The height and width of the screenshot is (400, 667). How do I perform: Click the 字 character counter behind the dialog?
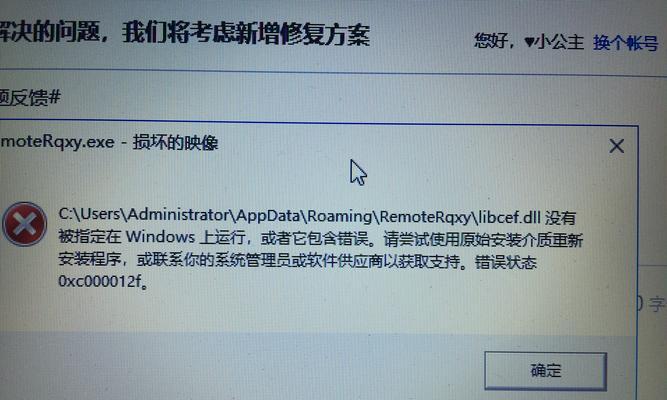click(656, 304)
